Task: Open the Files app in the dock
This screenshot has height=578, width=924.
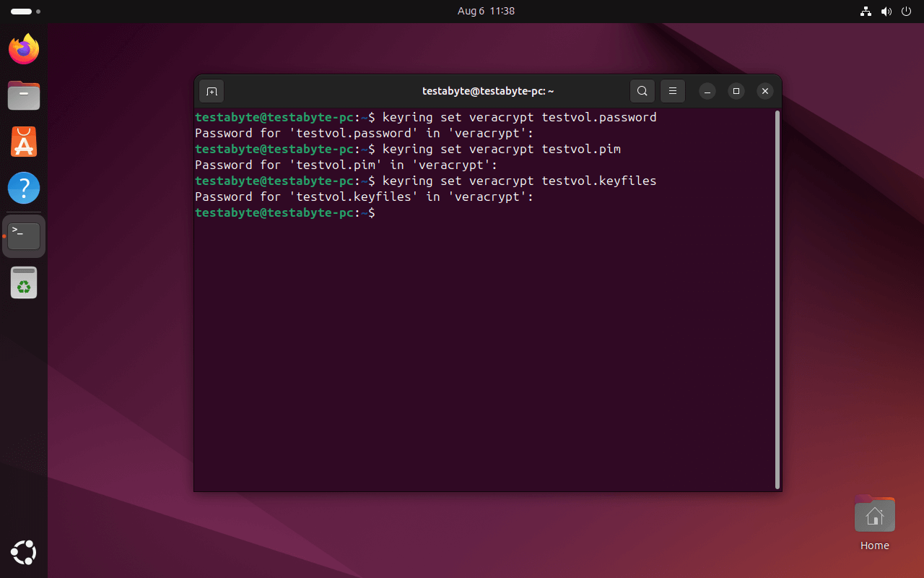Action: click(x=23, y=95)
